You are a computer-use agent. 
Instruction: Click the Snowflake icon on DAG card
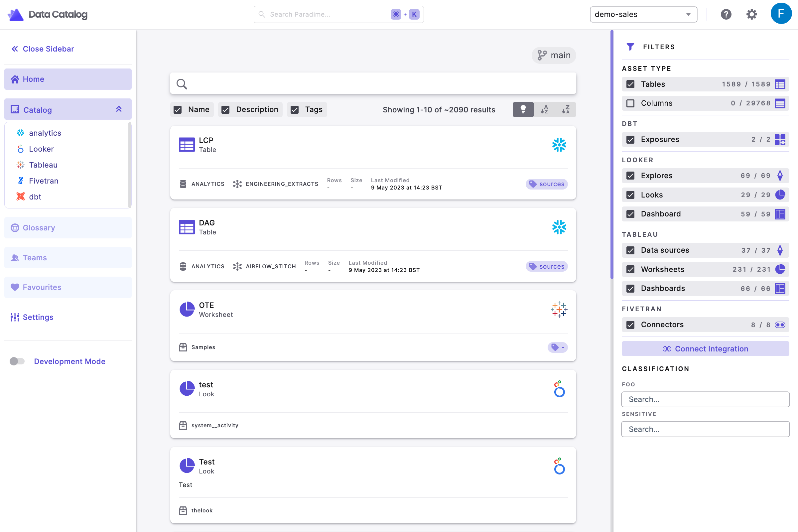click(x=559, y=227)
